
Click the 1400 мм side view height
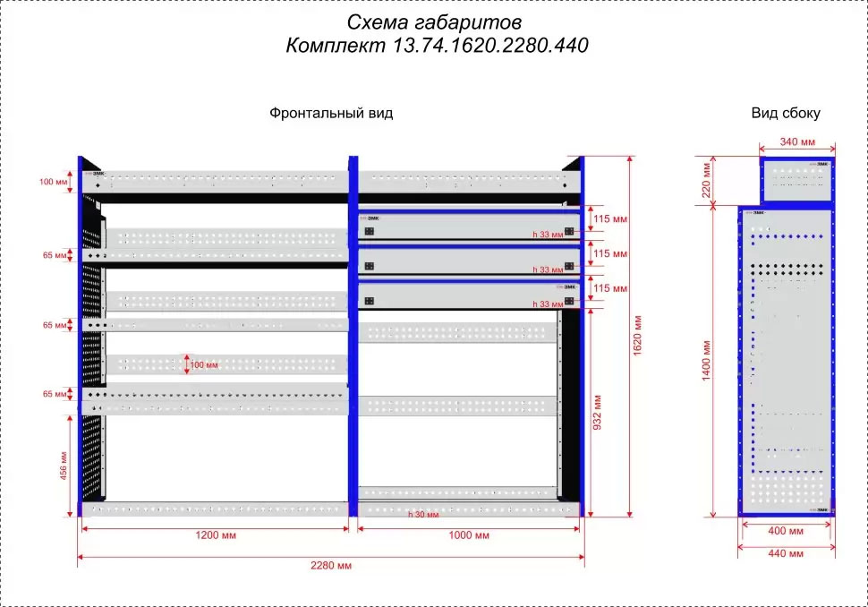707,360
